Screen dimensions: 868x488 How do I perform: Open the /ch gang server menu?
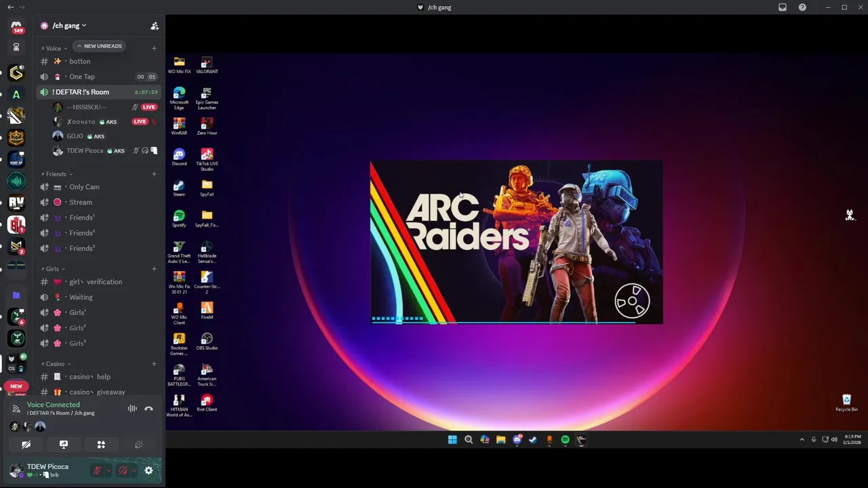coord(70,26)
